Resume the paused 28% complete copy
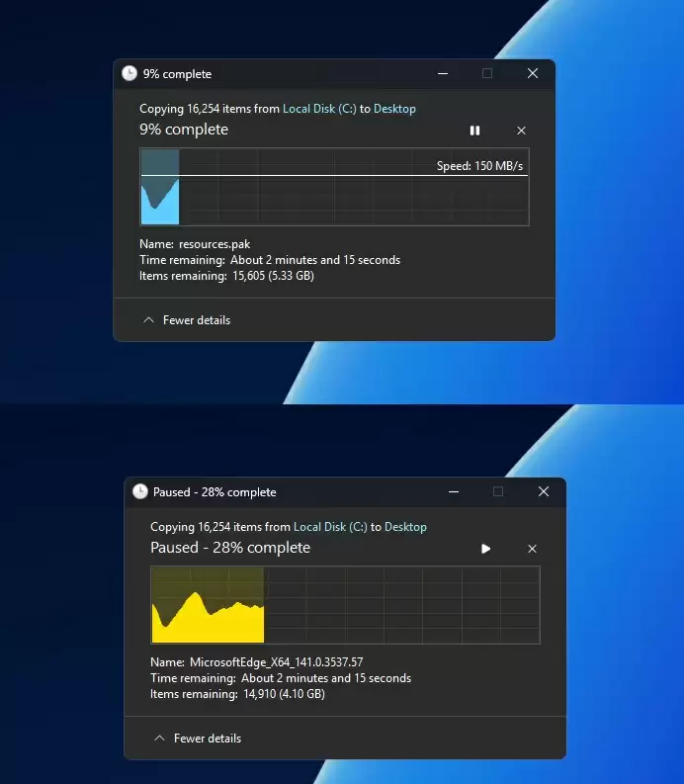This screenshot has height=784, width=684. tap(485, 549)
